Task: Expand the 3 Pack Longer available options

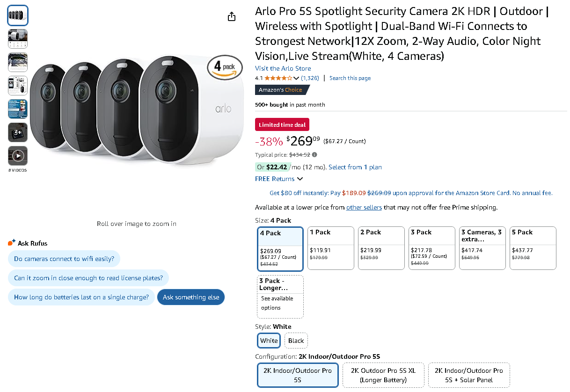Action: [x=280, y=297]
